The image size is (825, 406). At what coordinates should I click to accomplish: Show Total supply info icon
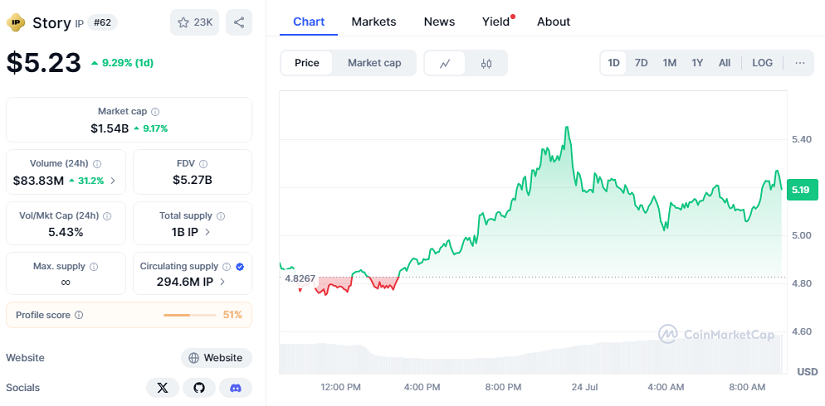point(221,216)
